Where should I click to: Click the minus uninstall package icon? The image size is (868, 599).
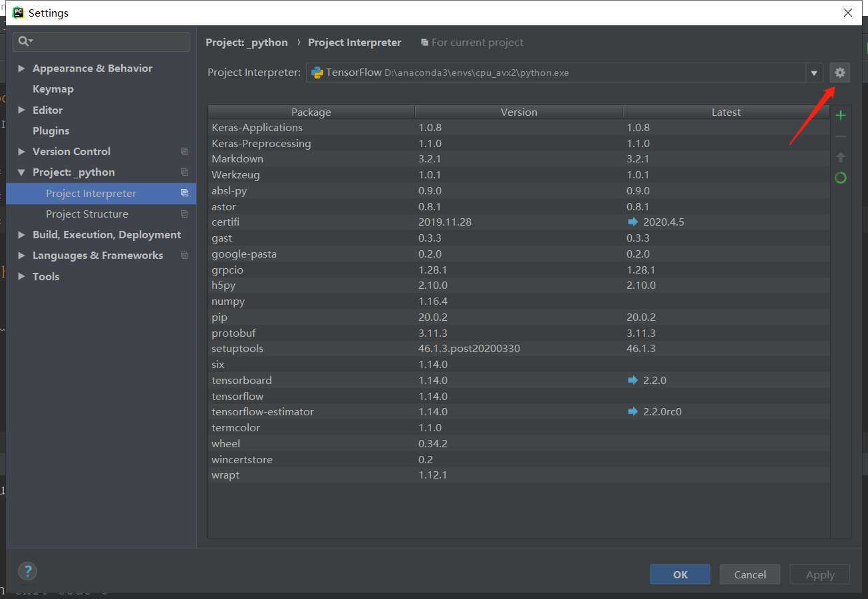click(841, 136)
